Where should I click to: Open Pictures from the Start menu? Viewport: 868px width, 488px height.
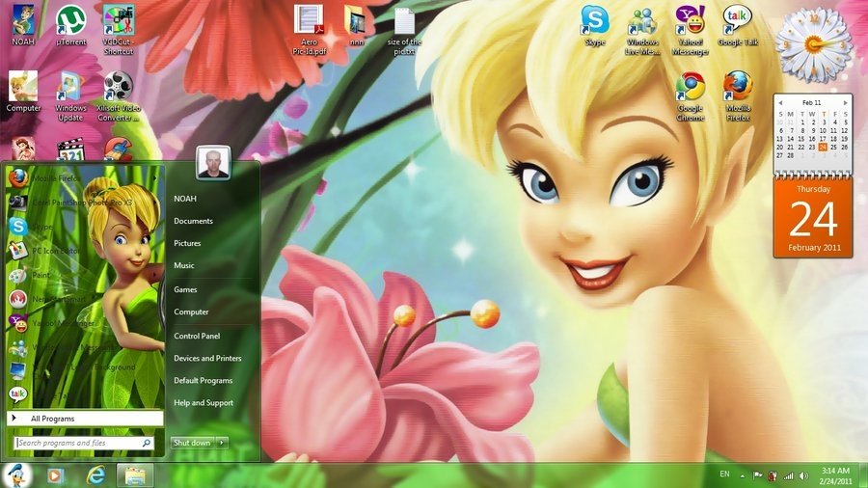pos(187,243)
